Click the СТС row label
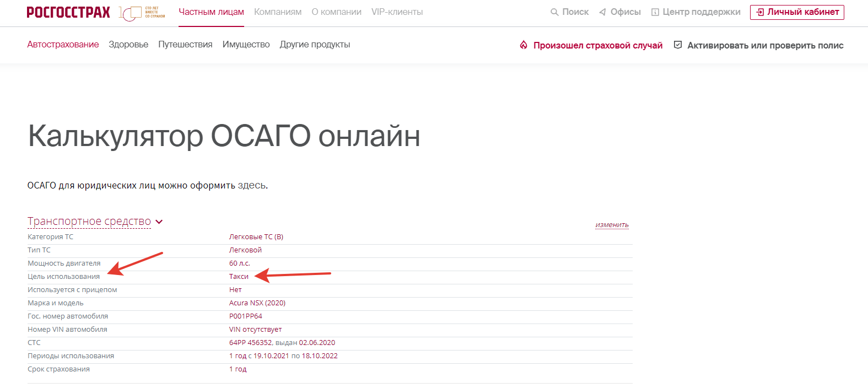Screen dimensions: 868x388 [x=34, y=343]
